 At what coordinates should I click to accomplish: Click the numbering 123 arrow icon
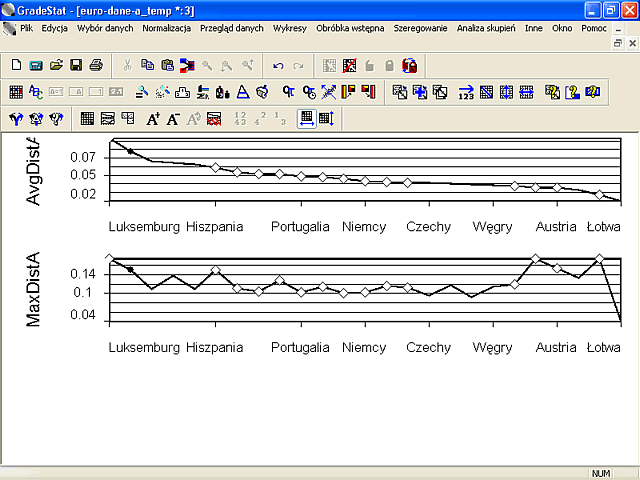tap(466, 92)
